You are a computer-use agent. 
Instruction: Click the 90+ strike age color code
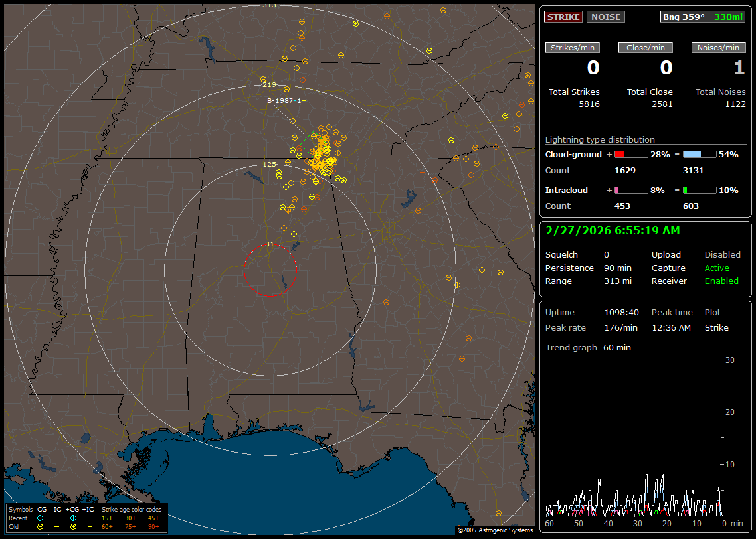click(153, 526)
